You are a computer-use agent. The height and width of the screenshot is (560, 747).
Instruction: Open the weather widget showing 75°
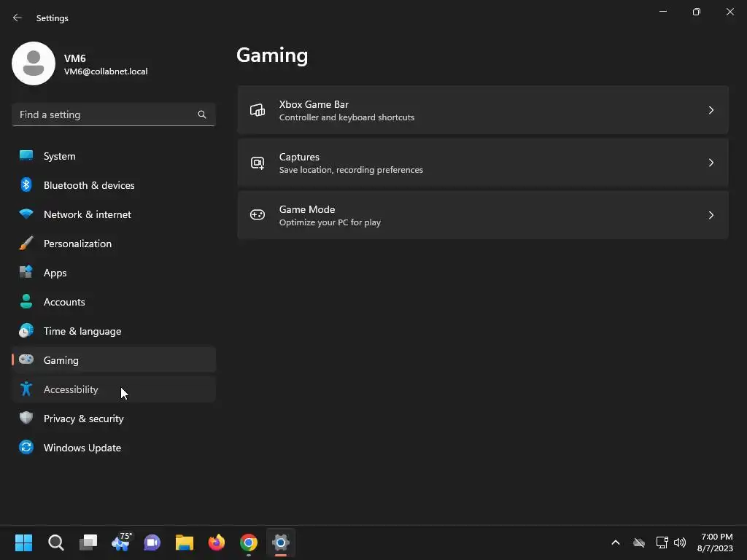point(121,542)
